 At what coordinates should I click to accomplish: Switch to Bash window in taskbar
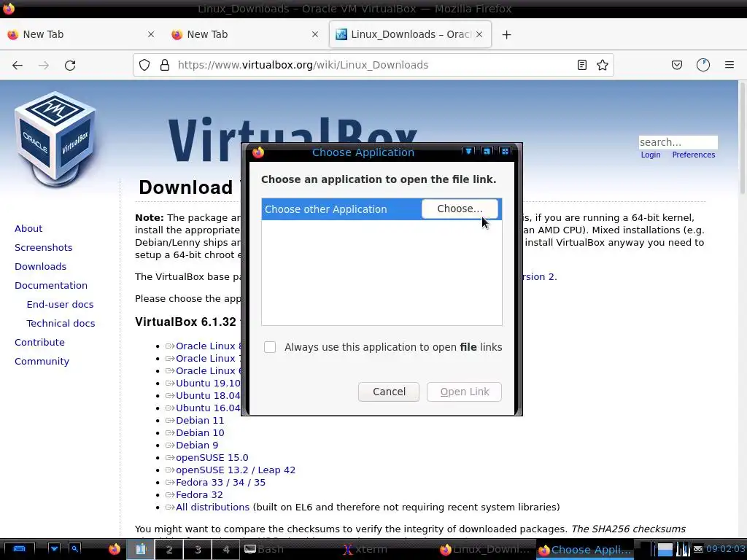click(290, 550)
